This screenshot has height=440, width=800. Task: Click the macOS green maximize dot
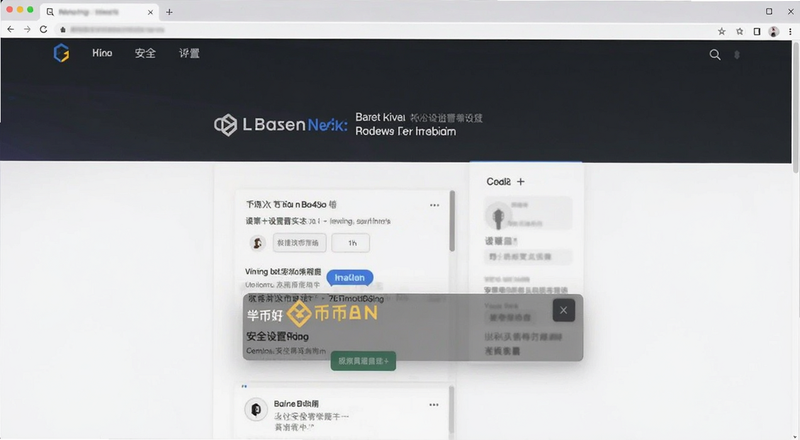coord(30,10)
